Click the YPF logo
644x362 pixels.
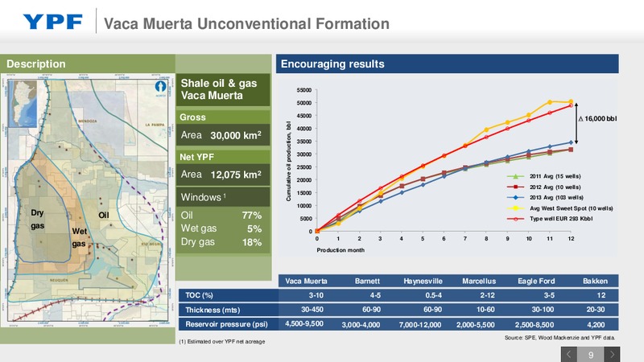coord(52,22)
